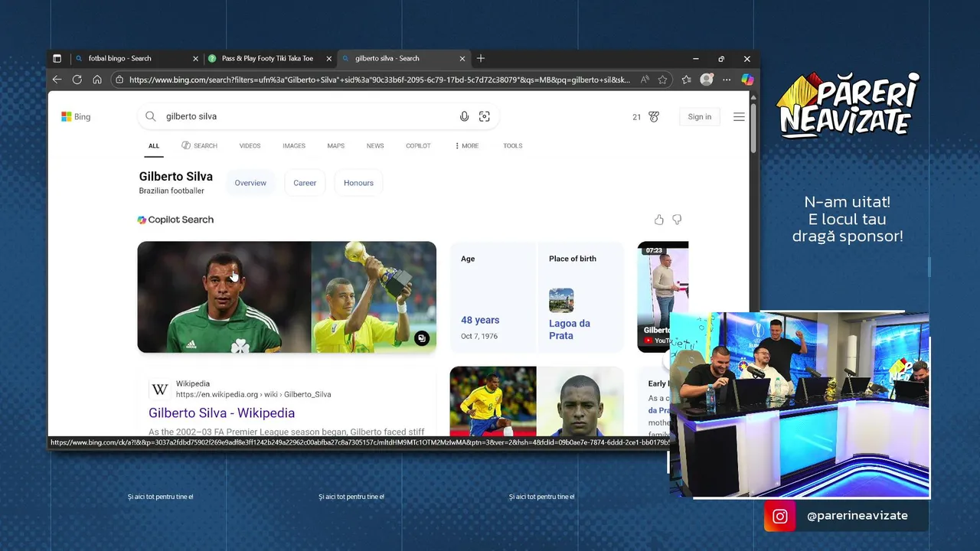Open the NEWS results tab
Screen dimensions: 980x551
pos(375,145)
